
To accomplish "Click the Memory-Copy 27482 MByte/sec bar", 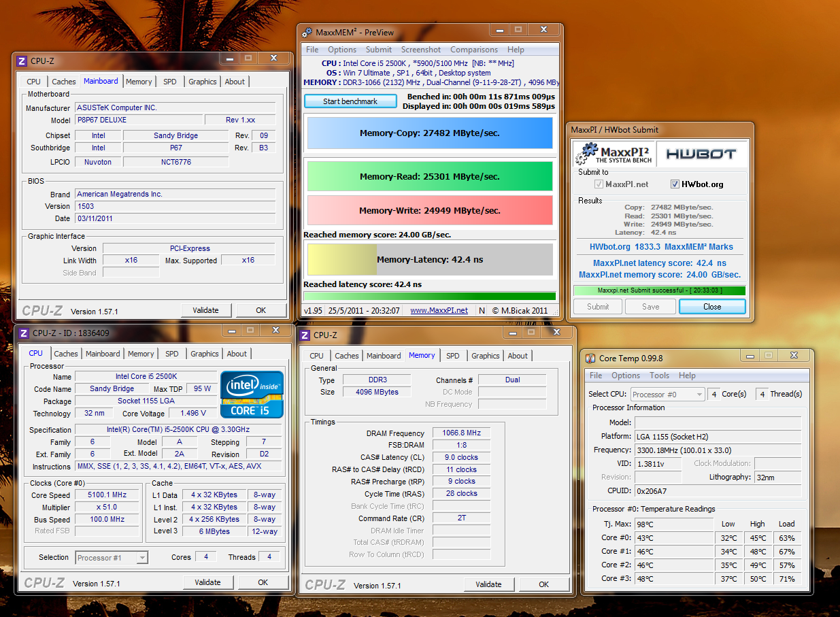I will click(430, 133).
